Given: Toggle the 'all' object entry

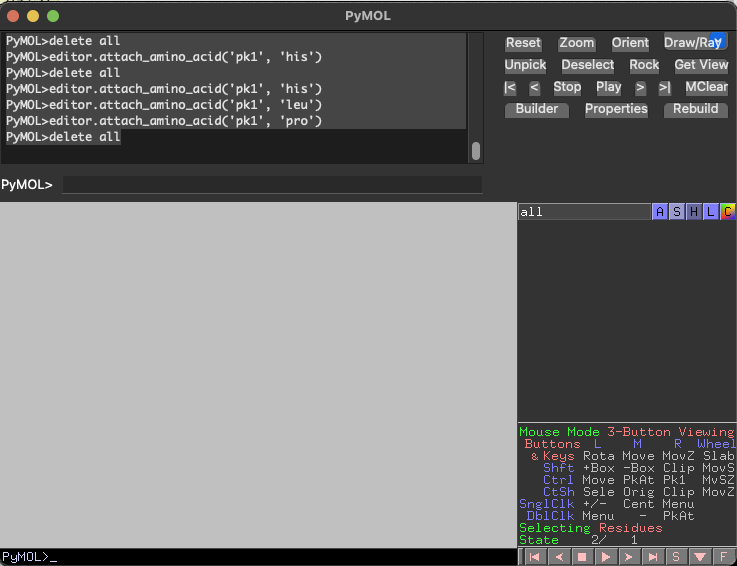Looking at the screenshot, I should point(584,212).
